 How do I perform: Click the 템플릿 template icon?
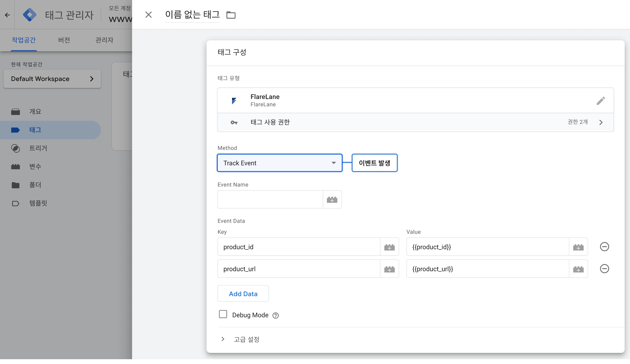tap(15, 203)
